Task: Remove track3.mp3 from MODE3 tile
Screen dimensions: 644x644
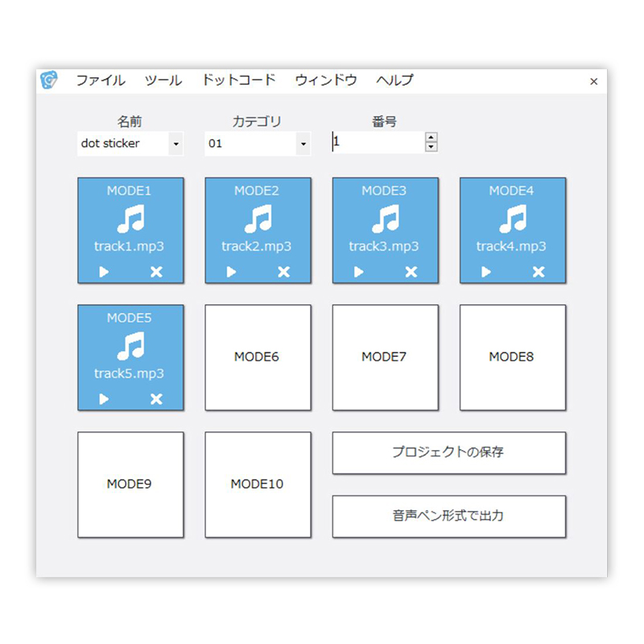Action: [411, 272]
